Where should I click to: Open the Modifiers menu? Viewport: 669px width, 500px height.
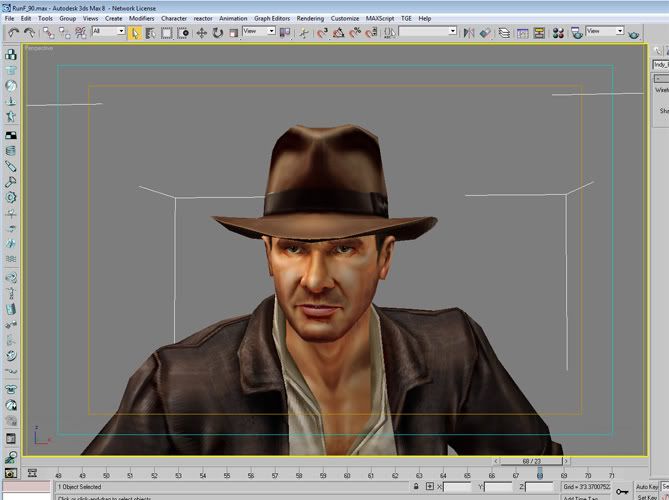142,18
